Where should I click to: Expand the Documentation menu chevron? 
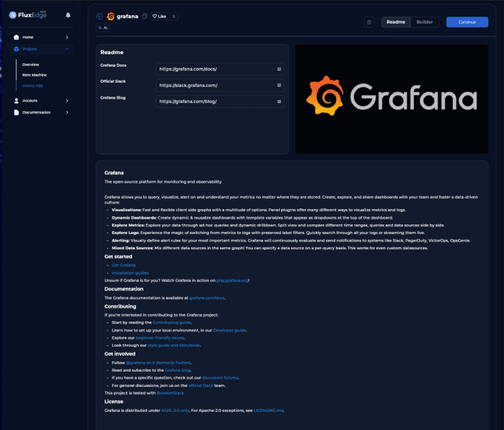67,113
